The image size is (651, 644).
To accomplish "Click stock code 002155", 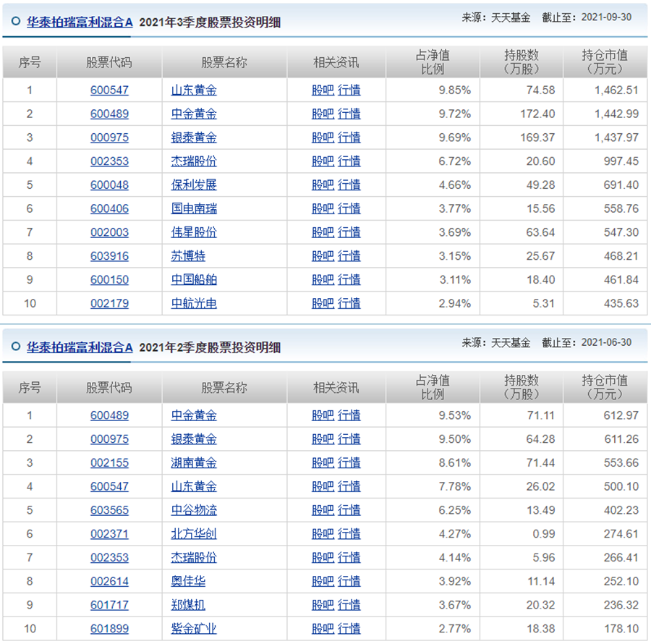I will tap(110, 462).
